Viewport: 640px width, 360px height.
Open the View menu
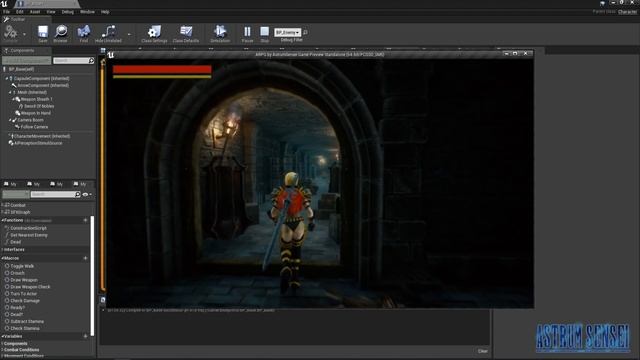[51, 12]
